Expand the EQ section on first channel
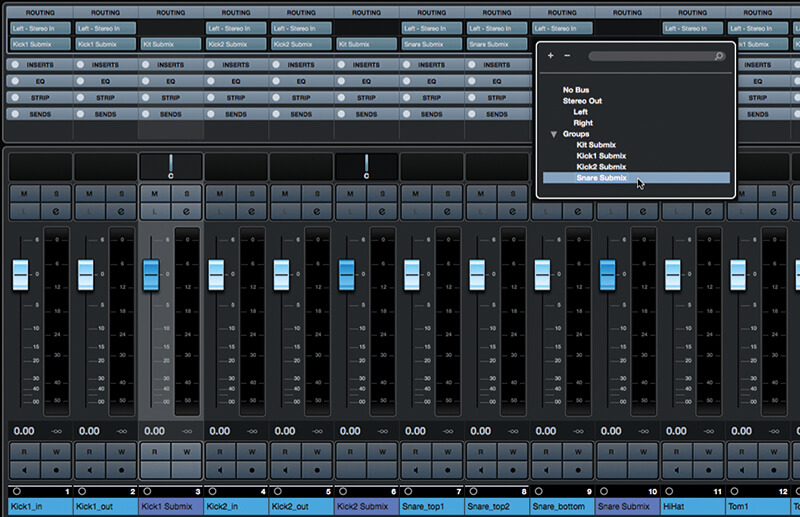 pos(40,81)
